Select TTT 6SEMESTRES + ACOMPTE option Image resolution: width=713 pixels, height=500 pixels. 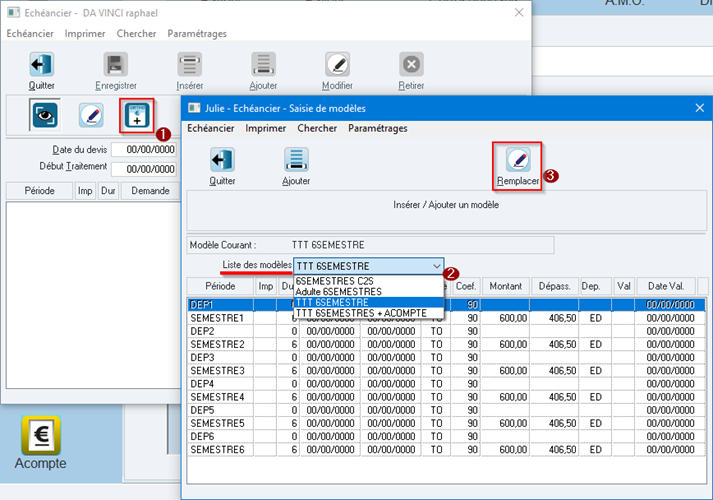(x=369, y=313)
